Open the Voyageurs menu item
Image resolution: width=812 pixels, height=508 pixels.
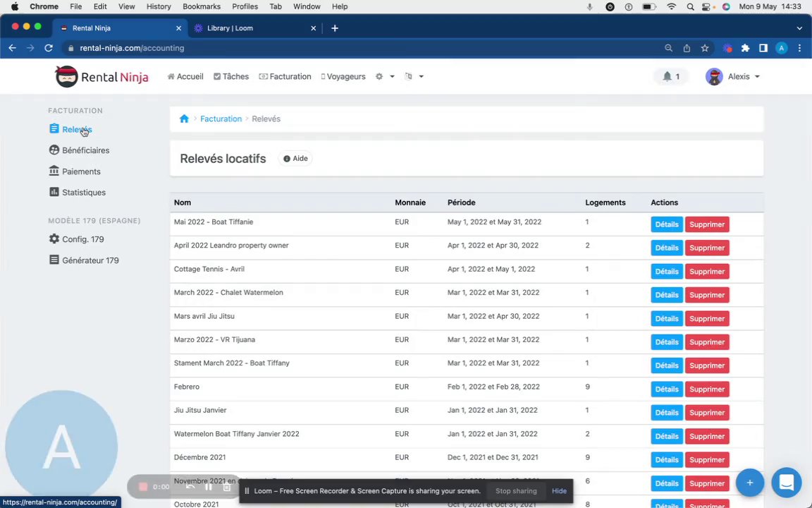343,76
